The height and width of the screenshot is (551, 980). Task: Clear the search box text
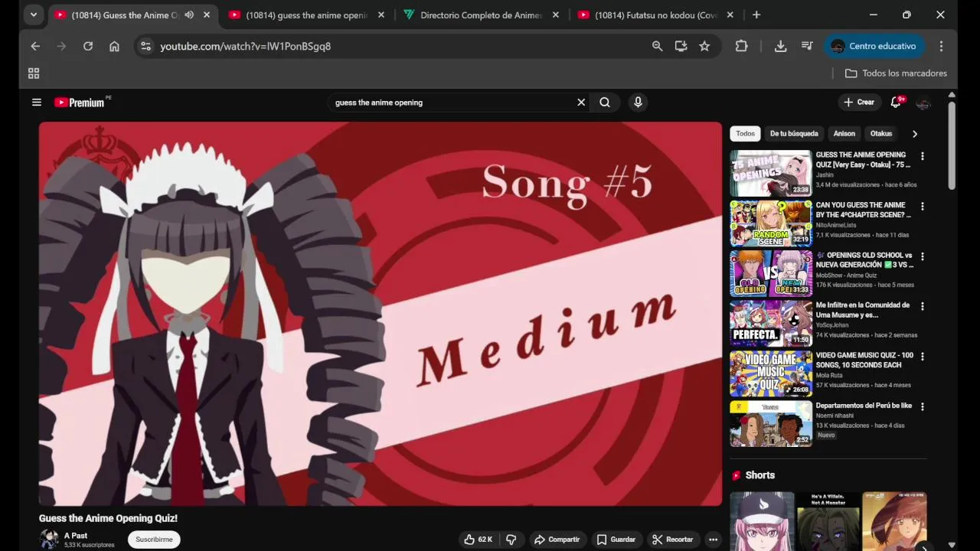[581, 102]
